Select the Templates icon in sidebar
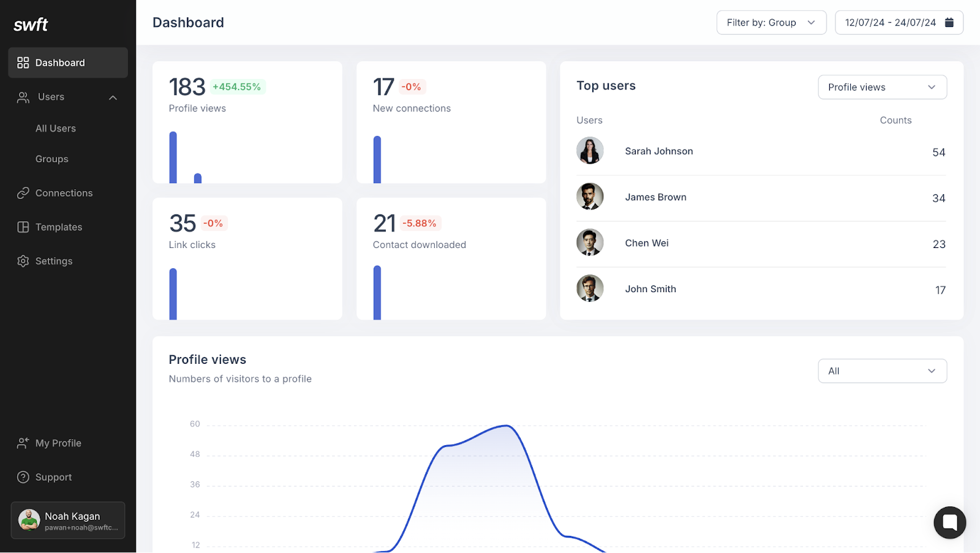Image resolution: width=980 pixels, height=553 pixels. click(x=23, y=227)
